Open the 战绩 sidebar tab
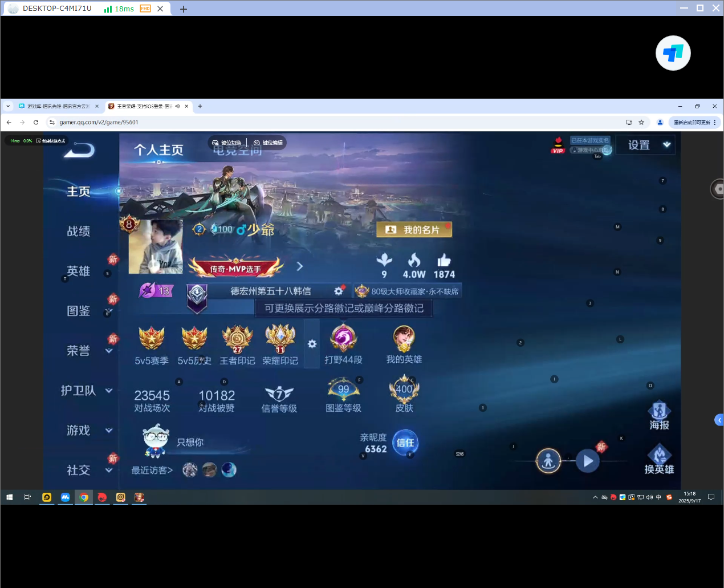724x588 pixels. coord(79,232)
